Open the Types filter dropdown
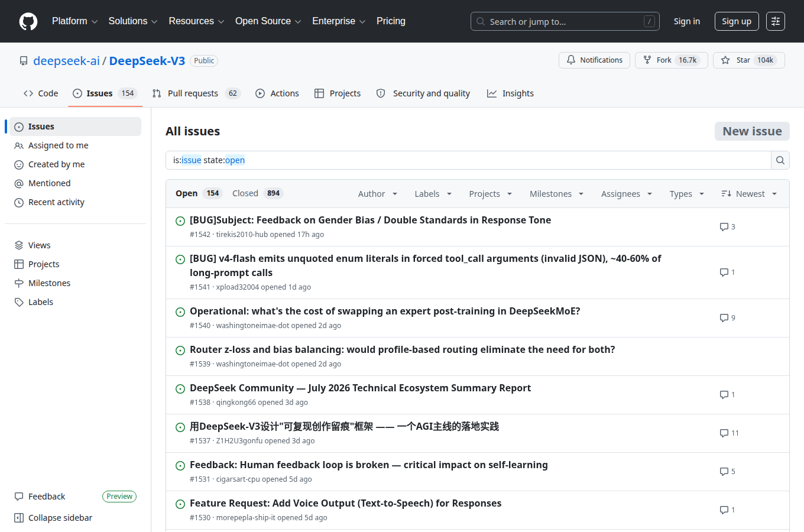This screenshot has width=804, height=532. pyautogui.click(x=687, y=194)
